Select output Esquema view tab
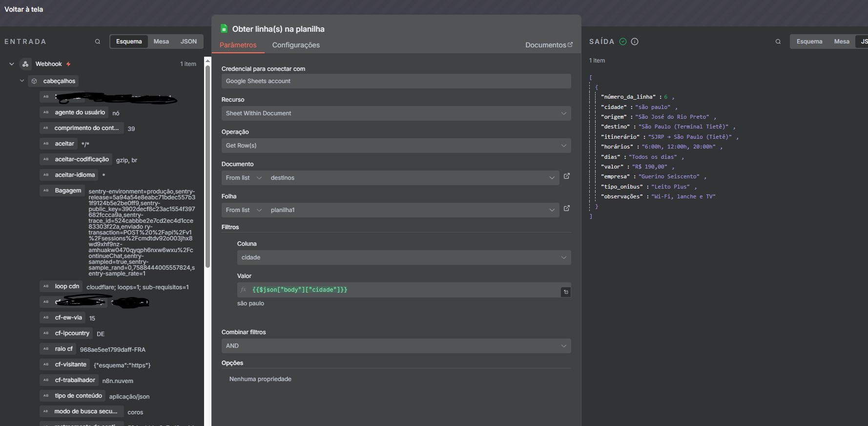The height and width of the screenshot is (426, 868). click(809, 42)
